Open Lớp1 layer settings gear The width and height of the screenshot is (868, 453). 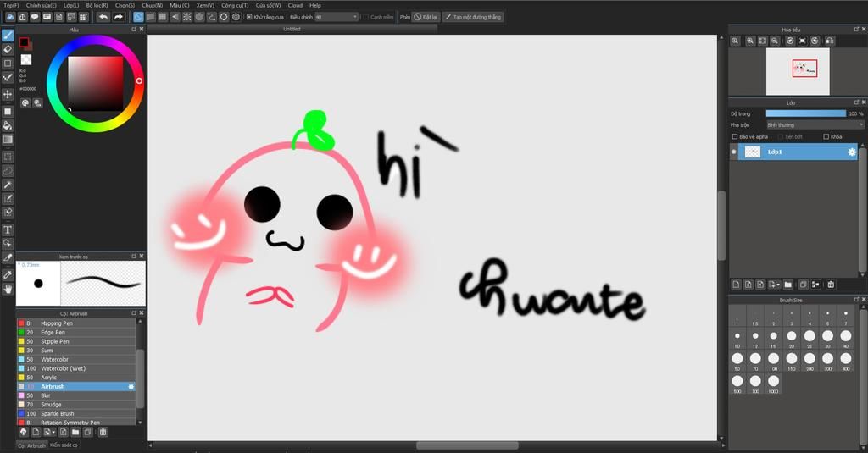click(852, 152)
